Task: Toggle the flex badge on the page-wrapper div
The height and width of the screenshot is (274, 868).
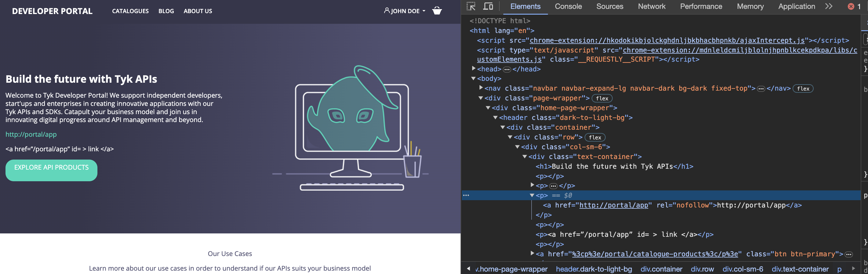Action: [x=602, y=98]
